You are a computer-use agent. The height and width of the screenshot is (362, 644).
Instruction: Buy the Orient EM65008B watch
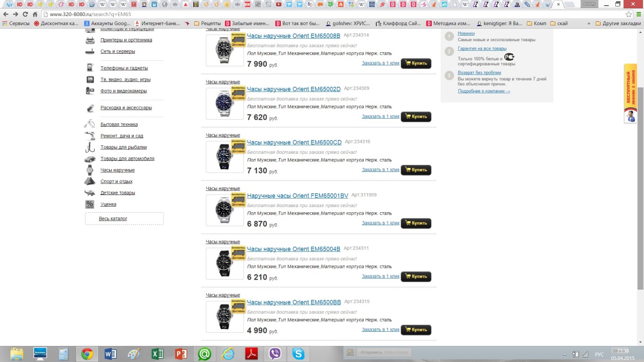(416, 63)
